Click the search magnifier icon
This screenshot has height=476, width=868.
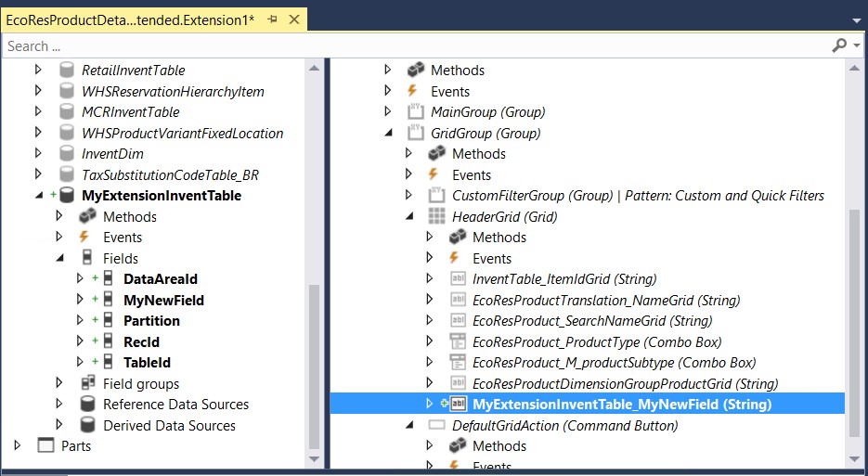click(838, 45)
